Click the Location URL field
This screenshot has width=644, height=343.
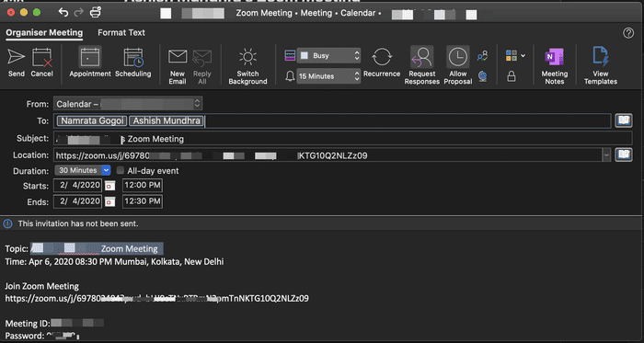click(x=328, y=155)
